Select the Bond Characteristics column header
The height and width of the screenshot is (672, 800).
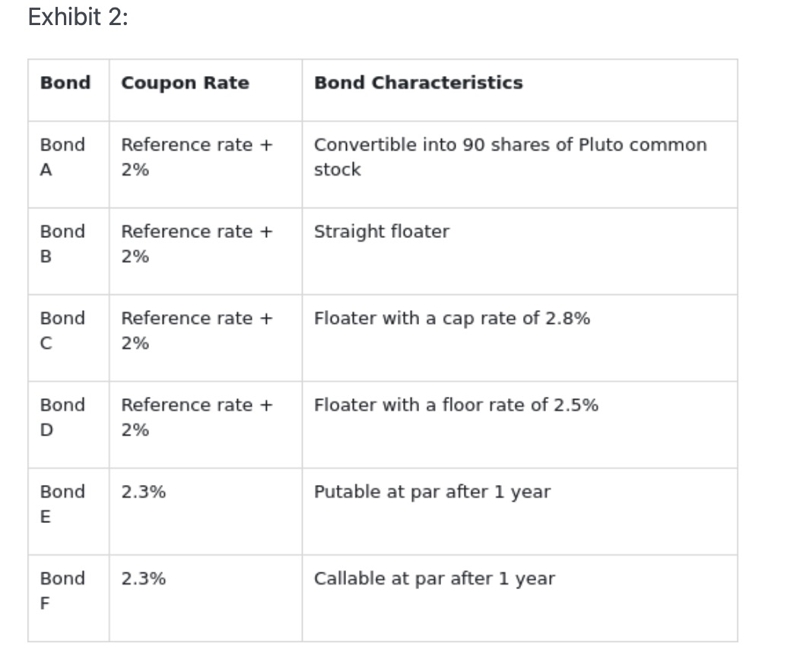click(418, 83)
